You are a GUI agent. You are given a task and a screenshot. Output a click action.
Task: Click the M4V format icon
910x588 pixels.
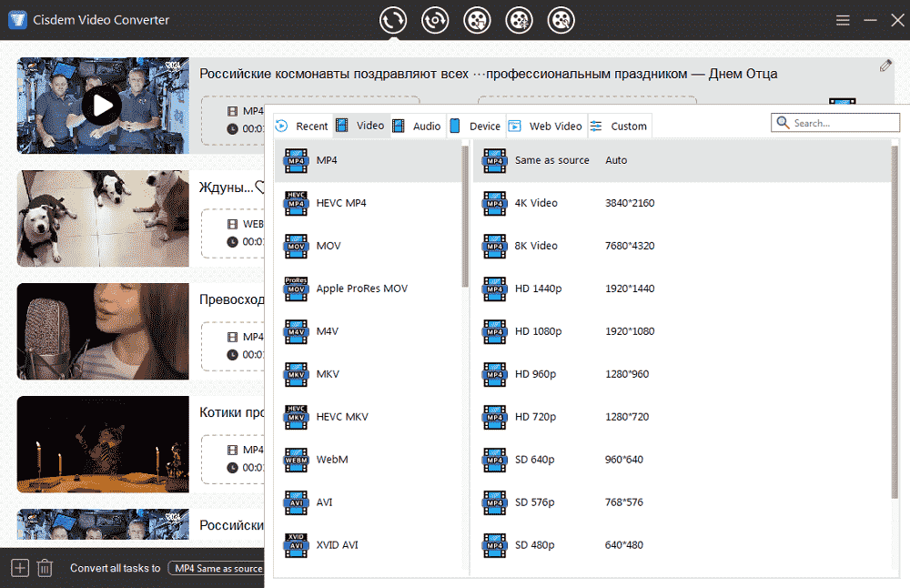(x=296, y=331)
